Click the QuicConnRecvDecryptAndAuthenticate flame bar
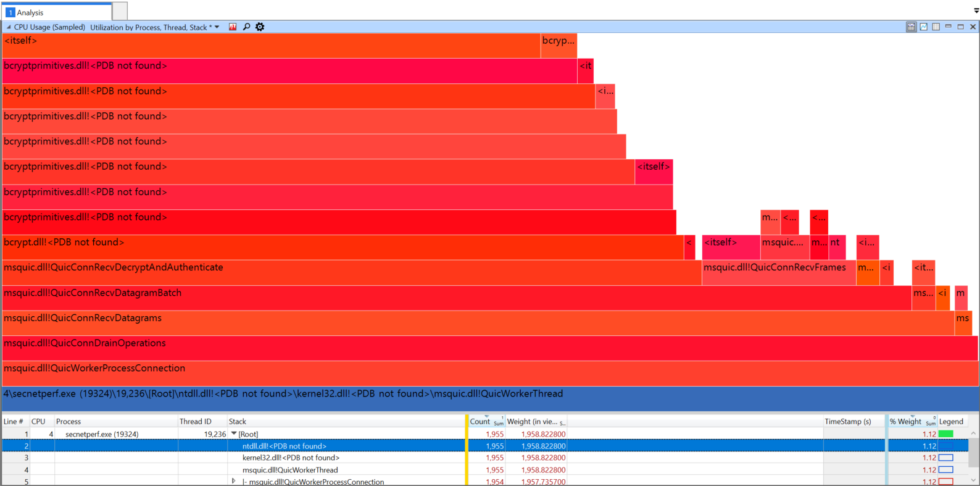 [352, 272]
